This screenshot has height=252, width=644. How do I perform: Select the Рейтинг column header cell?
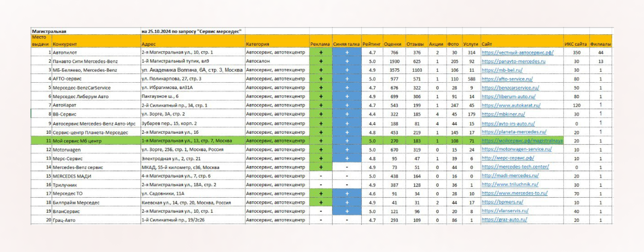(x=372, y=44)
